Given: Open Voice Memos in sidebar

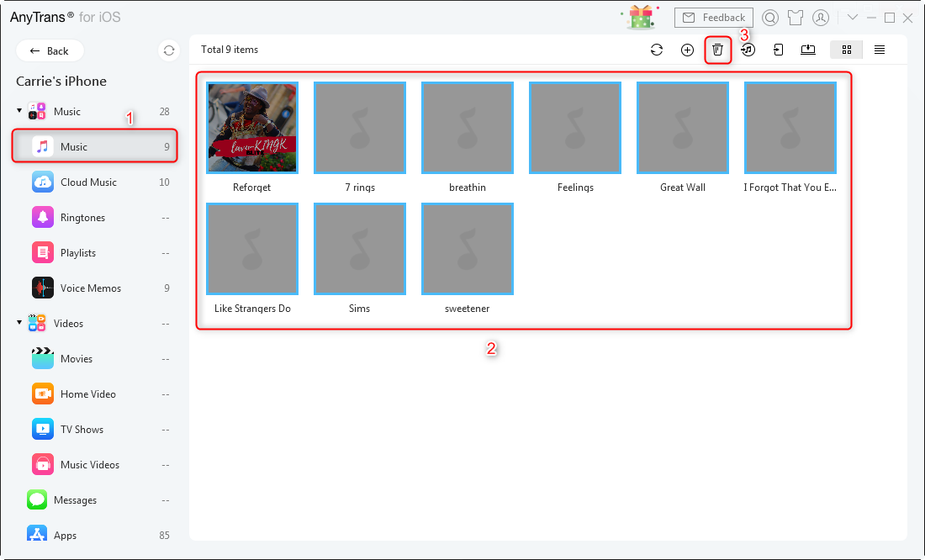Looking at the screenshot, I should tap(94, 288).
